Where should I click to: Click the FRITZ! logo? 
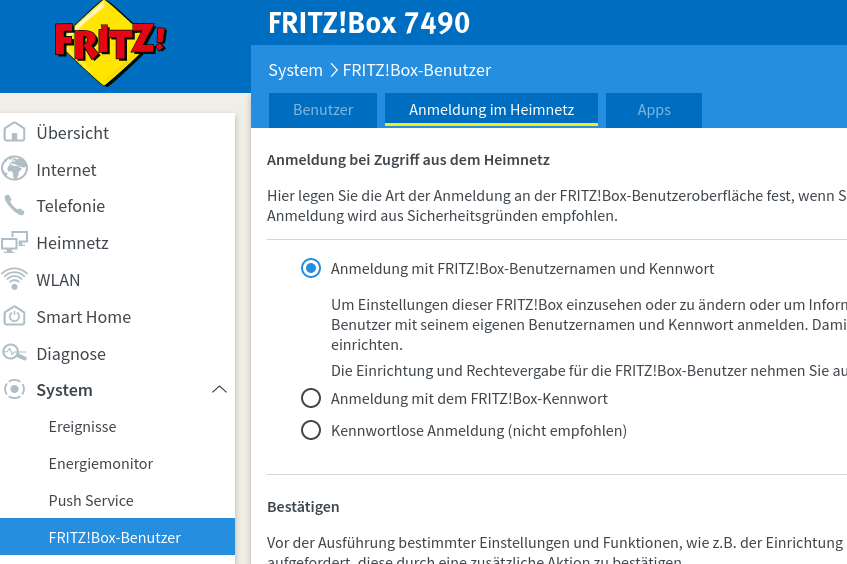click(x=111, y=43)
